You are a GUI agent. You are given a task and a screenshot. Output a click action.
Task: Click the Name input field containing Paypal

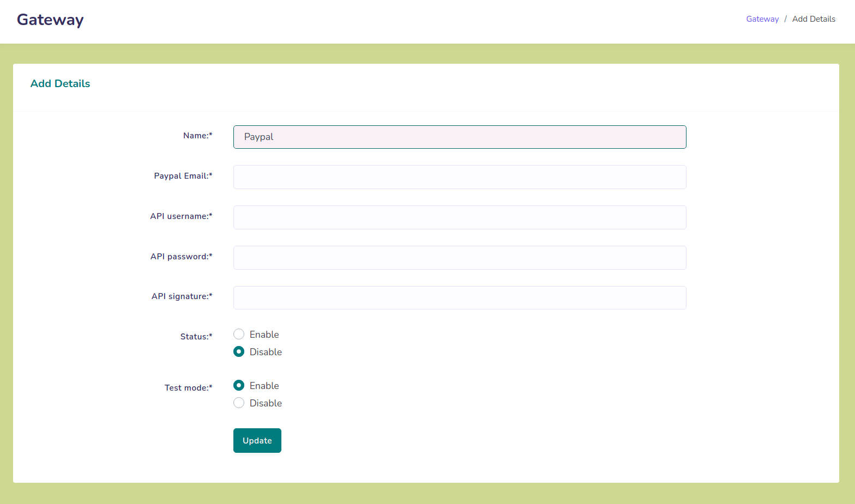[x=459, y=137]
